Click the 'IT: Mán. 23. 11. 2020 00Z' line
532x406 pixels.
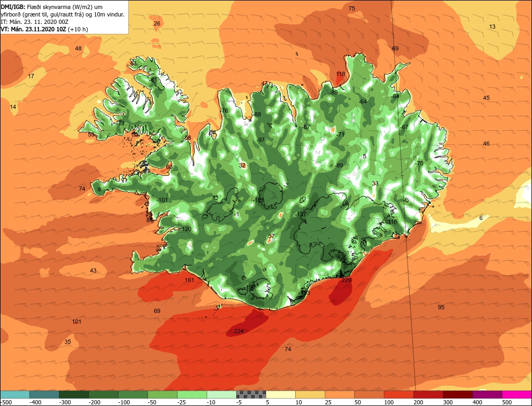35,22
